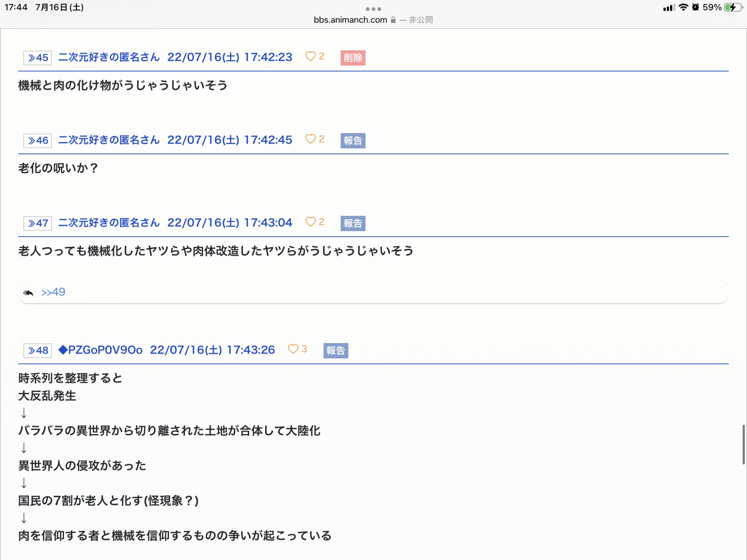The width and height of the screenshot is (747, 560).
Task: Like post 45 with heart icon
Action: (x=310, y=56)
